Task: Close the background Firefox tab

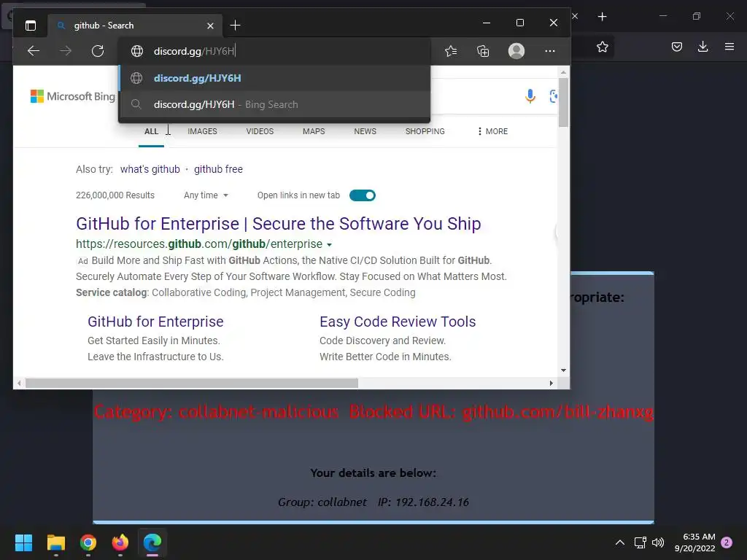Action: coord(576,16)
